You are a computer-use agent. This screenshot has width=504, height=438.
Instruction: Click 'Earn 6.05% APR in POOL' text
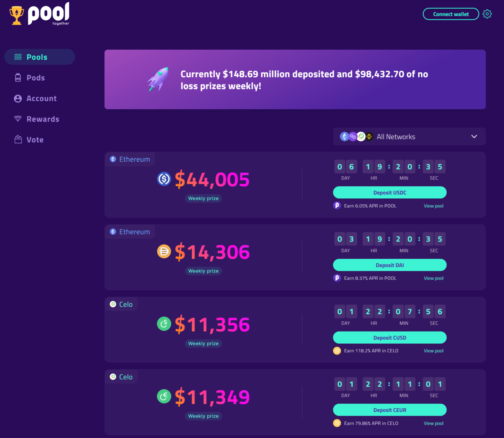tap(370, 206)
